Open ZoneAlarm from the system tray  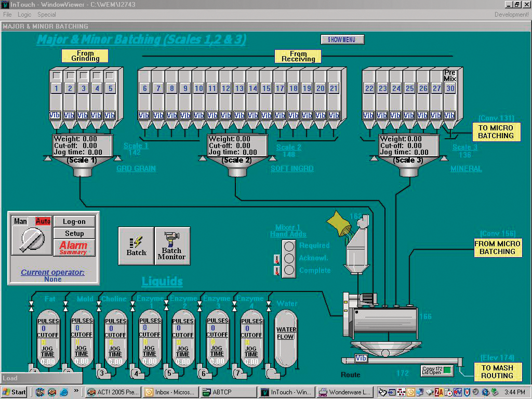438,392
